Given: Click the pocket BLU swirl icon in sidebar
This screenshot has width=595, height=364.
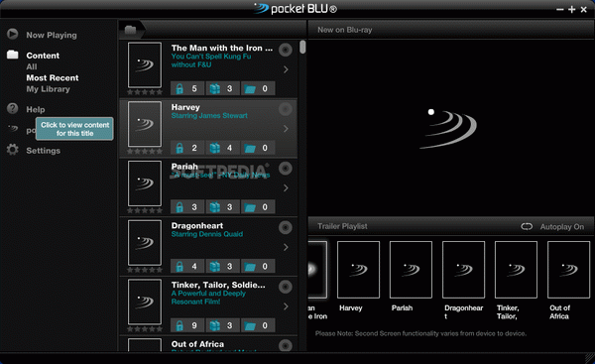Looking at the screenshot, I should click(x=13, y=129).
